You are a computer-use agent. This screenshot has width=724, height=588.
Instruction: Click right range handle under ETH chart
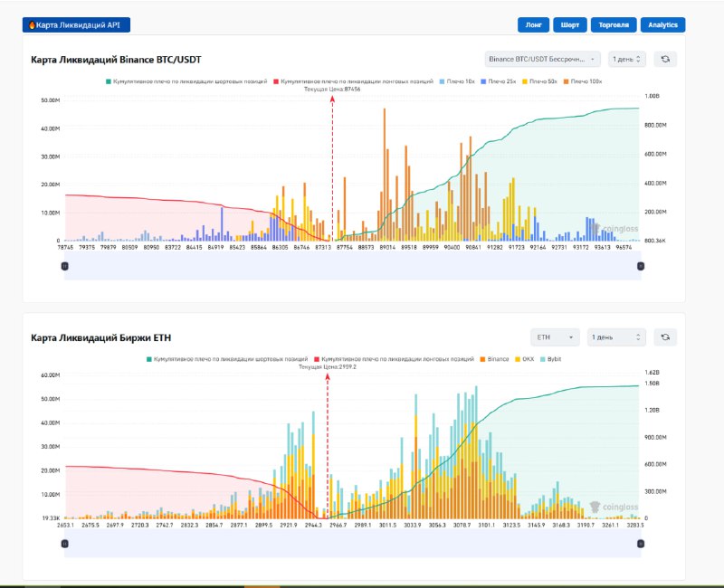(x=641, y=544)
